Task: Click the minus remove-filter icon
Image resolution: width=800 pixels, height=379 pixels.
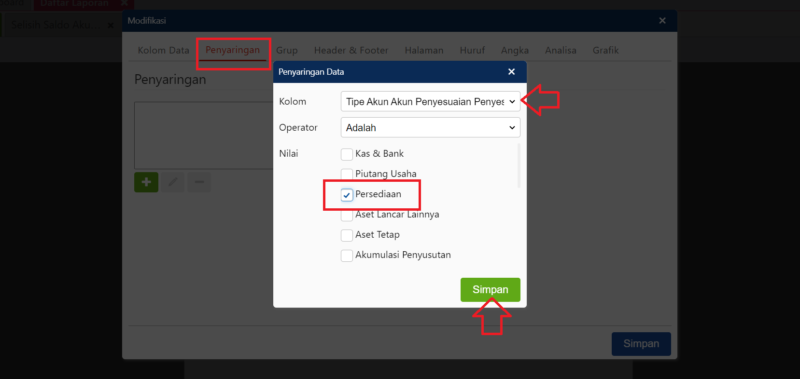Action: coord(199,182)
